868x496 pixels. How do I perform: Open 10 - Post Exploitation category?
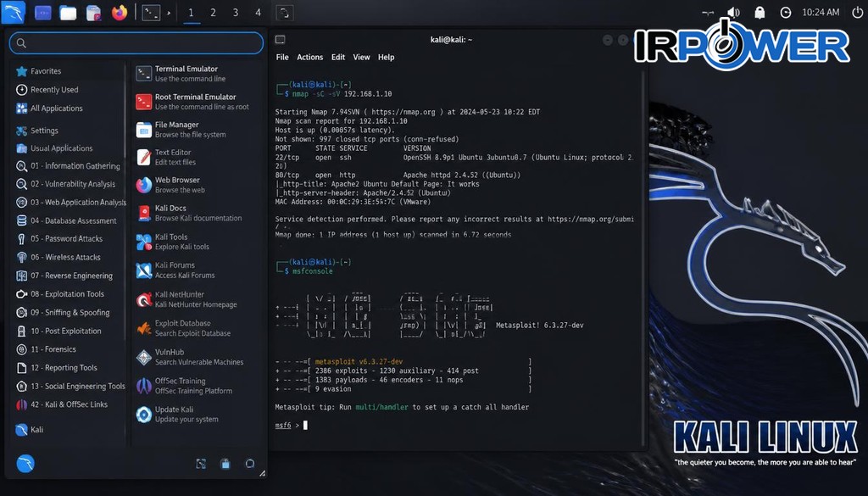(x=66, y=331)
